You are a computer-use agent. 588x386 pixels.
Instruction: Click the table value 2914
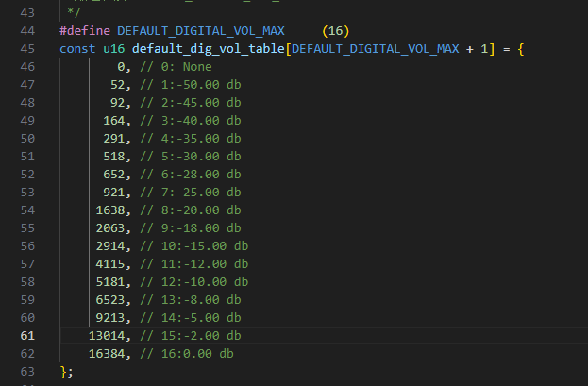tap(109, 246)
